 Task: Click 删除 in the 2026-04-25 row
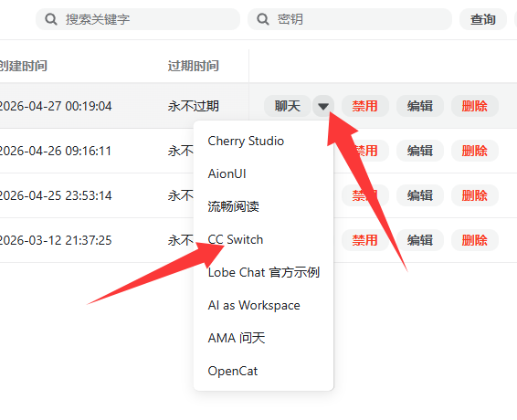tap(474, 195)
